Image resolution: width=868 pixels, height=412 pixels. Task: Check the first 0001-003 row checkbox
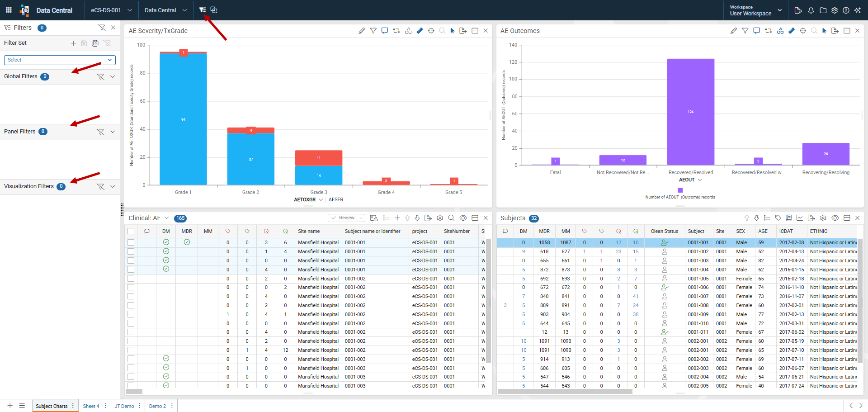(131, 359)
